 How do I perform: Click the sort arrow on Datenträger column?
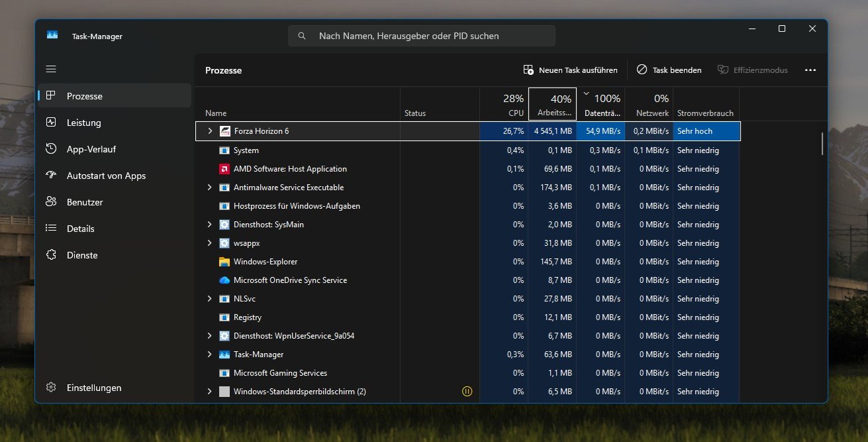[x=586, y=94]
